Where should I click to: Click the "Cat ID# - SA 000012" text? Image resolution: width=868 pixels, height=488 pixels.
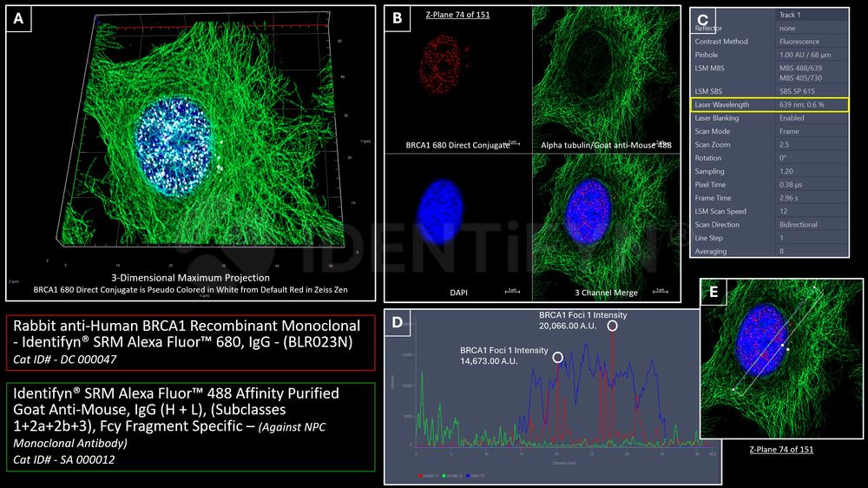coord(63,459)
